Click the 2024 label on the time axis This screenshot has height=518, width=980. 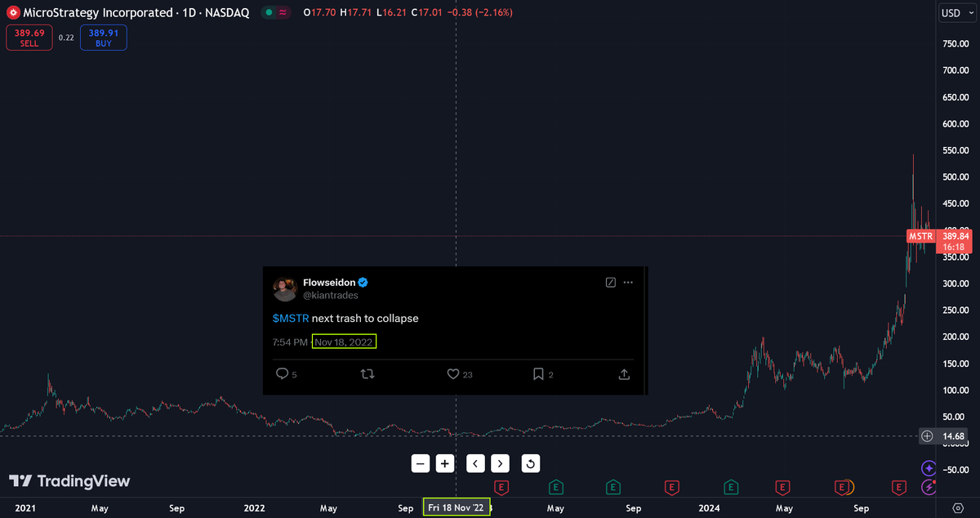pos(709,507)
